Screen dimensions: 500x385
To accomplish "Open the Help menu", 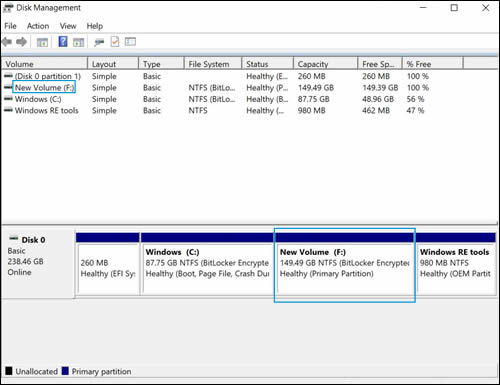I will pyautogui.click(x=95, y=26).
